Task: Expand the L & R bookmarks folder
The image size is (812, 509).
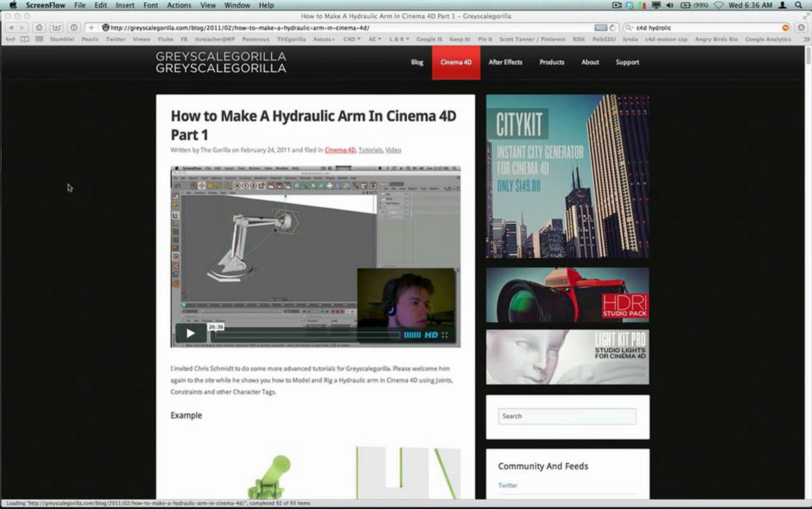Action: pyautogui.click(x=399, y=39)
